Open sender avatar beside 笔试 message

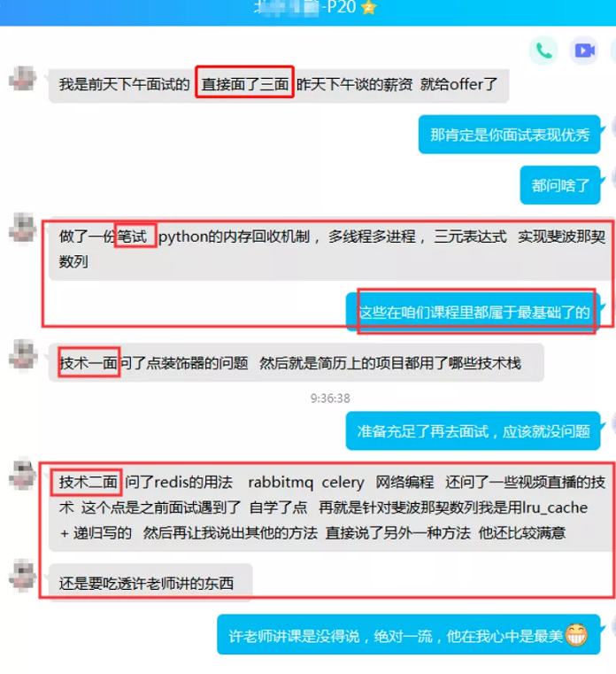[23, 227]
